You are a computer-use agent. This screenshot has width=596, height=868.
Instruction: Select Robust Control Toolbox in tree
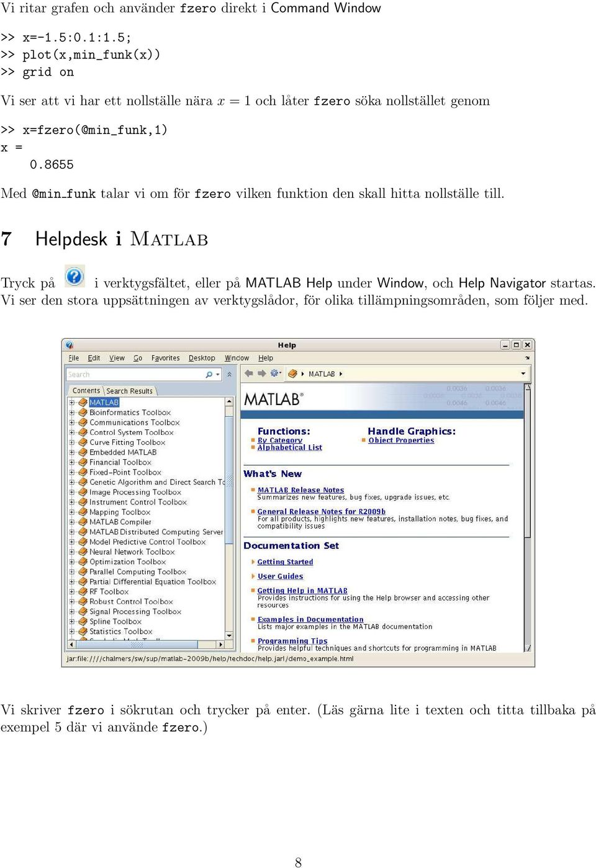pyautogui.click(x=131, y=601)
